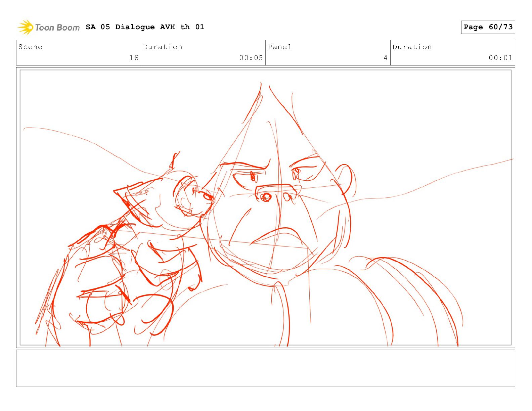Select panel number value '4'
The image size is (532, 411).
(x=386, y=58)
